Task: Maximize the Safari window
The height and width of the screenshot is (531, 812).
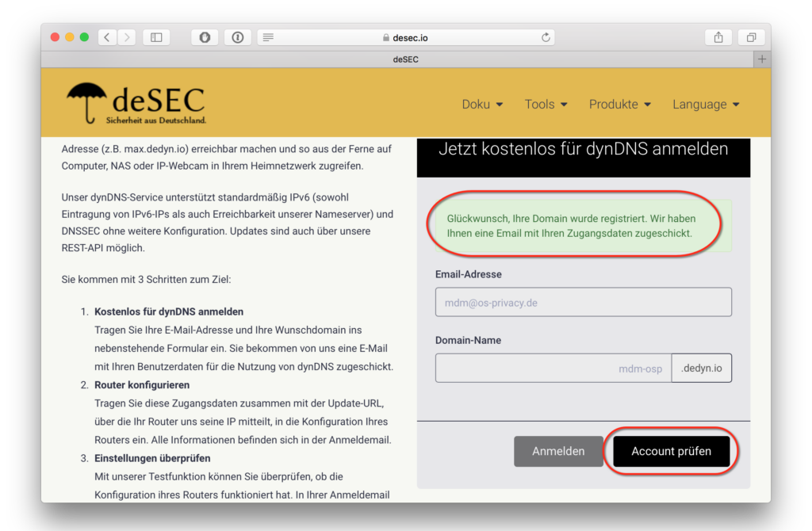Action: (84, 37)
